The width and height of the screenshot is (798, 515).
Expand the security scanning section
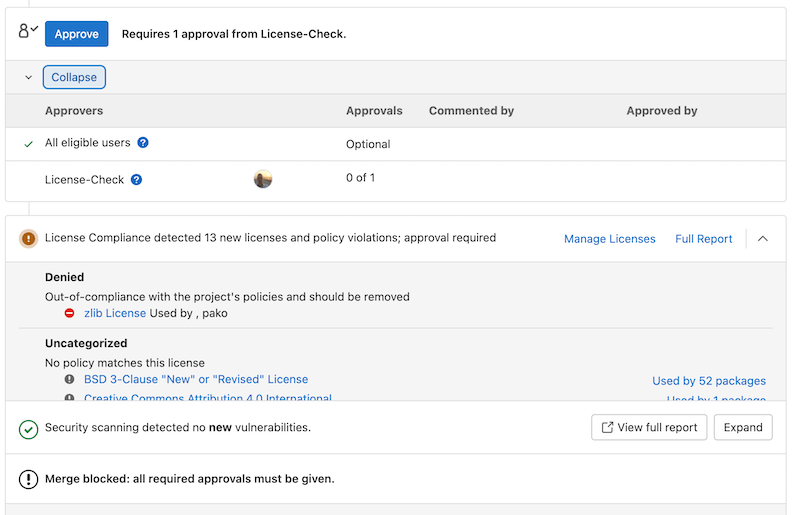pyautogui.click(x=743, y=428)
